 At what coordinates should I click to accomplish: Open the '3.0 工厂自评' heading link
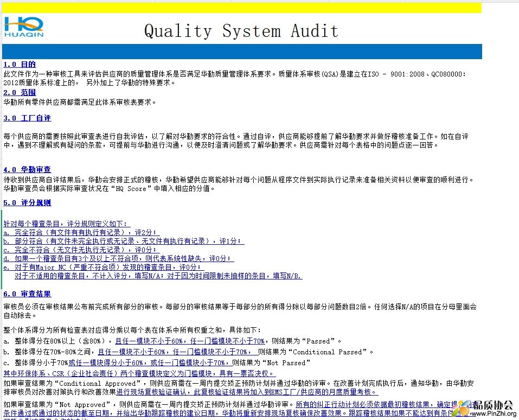click(x=27, y=118)
